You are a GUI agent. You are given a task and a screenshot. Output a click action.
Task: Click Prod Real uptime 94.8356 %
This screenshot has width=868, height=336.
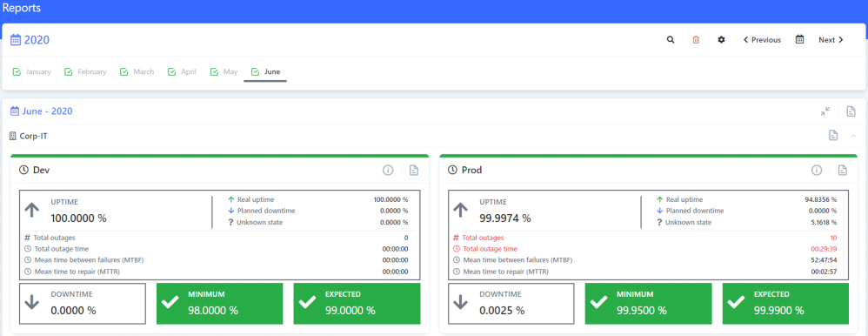point(820,199)
